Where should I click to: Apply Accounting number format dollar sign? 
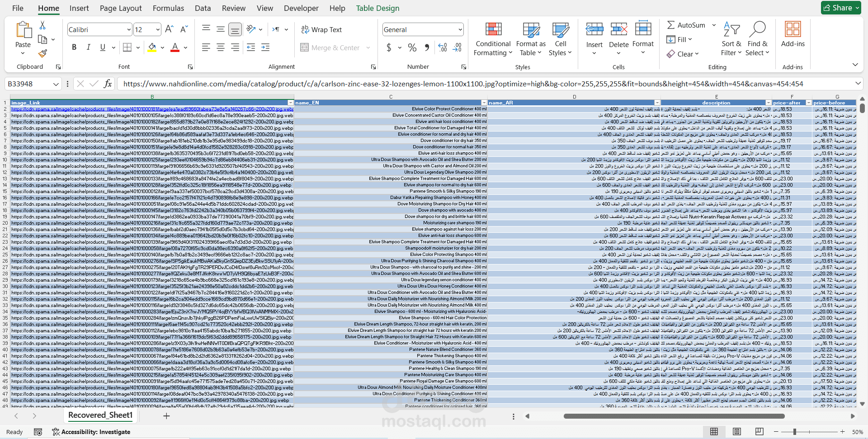pos(389,47)
